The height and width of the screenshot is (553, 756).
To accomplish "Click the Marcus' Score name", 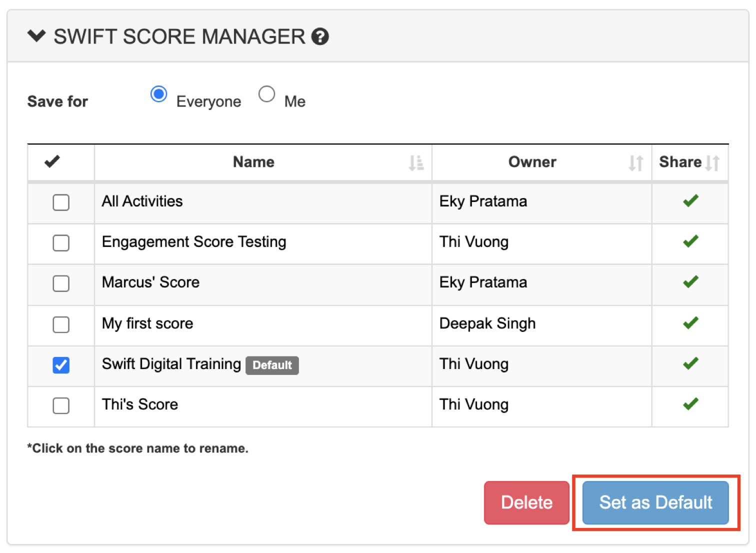I will coord(150,282).
